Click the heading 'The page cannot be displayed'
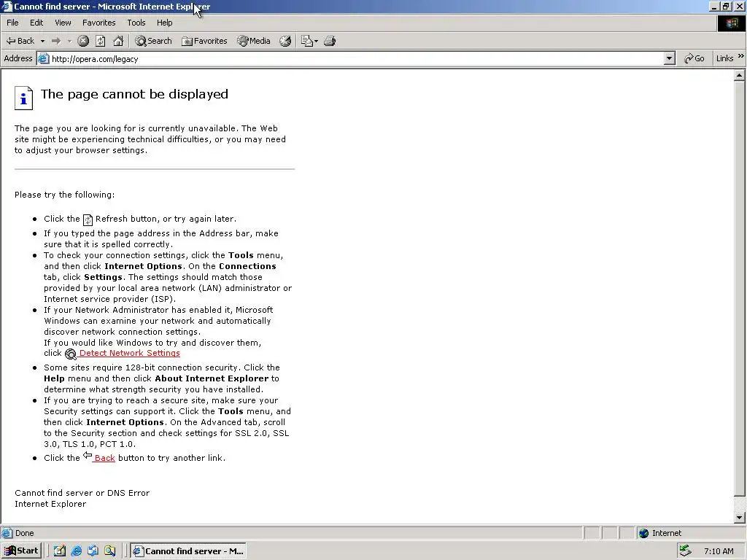 (134, 94)
